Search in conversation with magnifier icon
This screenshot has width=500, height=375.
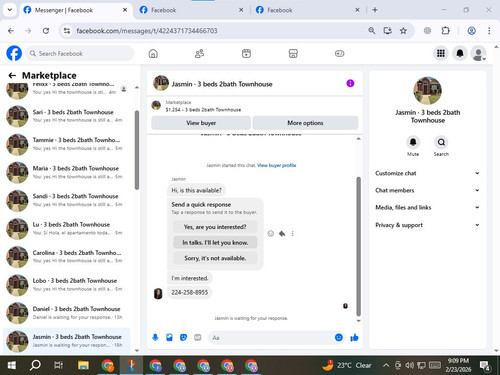pos(441,142)
